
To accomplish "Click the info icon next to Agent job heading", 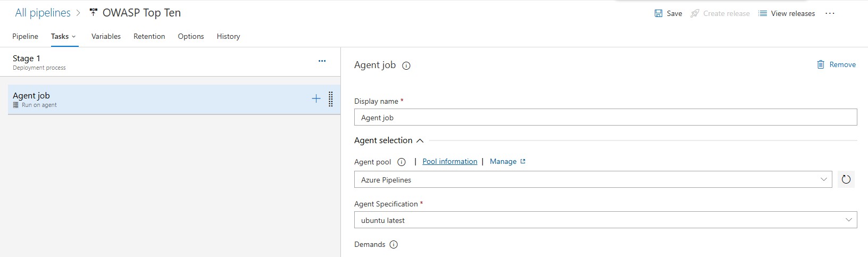I will [406, 66].
